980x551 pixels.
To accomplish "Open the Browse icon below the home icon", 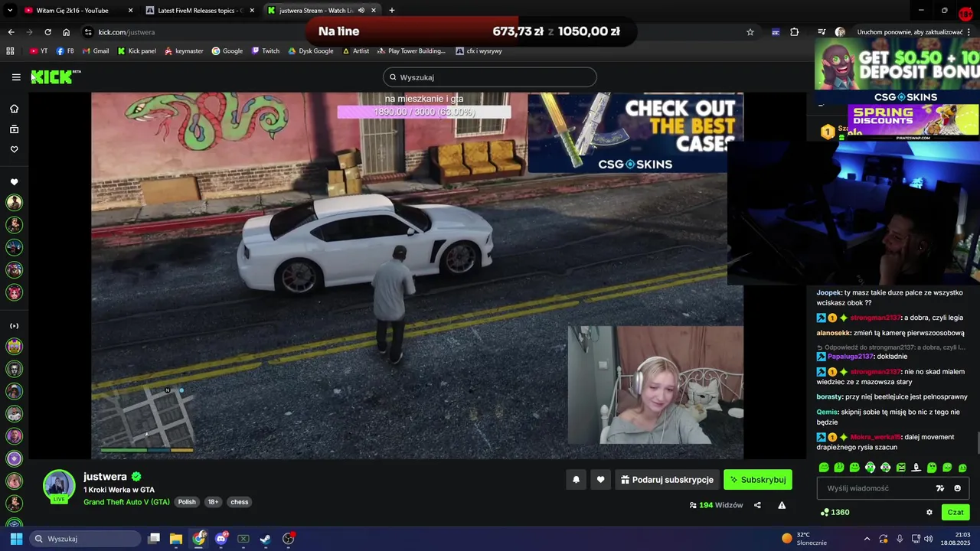I will pos(14,129).
